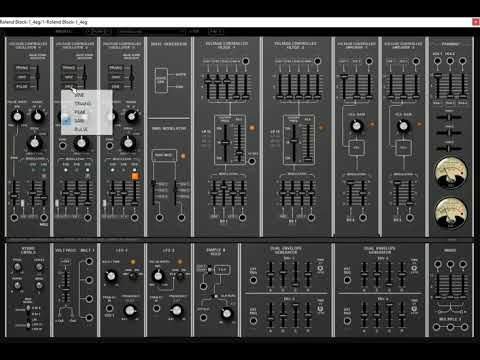Choose PEAK in the waveform popup menu
This screenshot has width=480, height=360.
click(x=87, y=112)
